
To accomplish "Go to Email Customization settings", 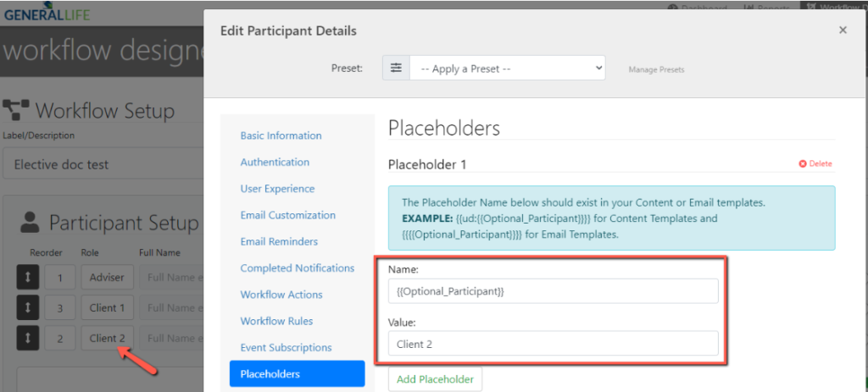I will [x=287, y=215].
